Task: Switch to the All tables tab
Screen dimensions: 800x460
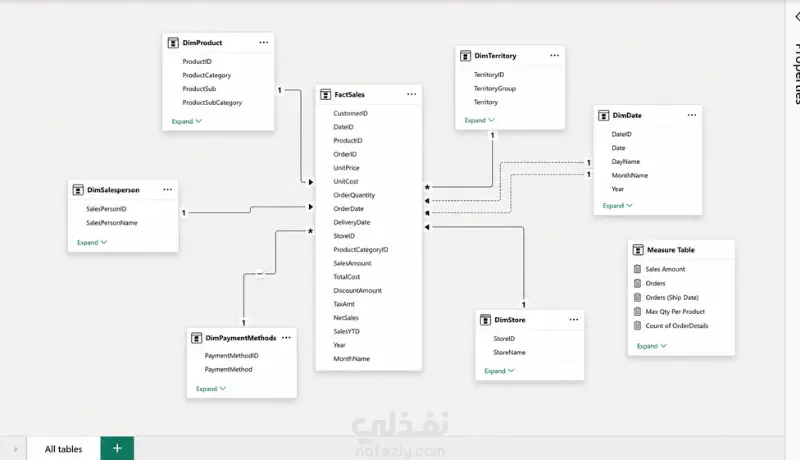Action: 63,449
